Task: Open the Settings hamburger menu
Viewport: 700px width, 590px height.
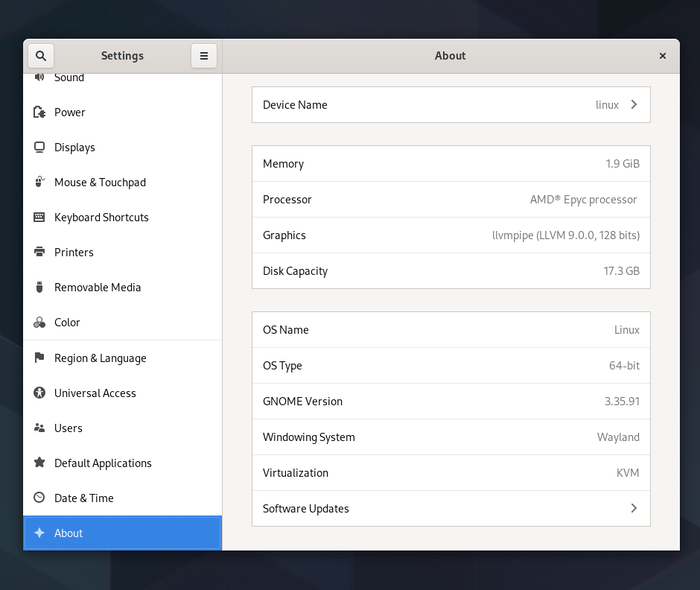Action: point(204,56)
